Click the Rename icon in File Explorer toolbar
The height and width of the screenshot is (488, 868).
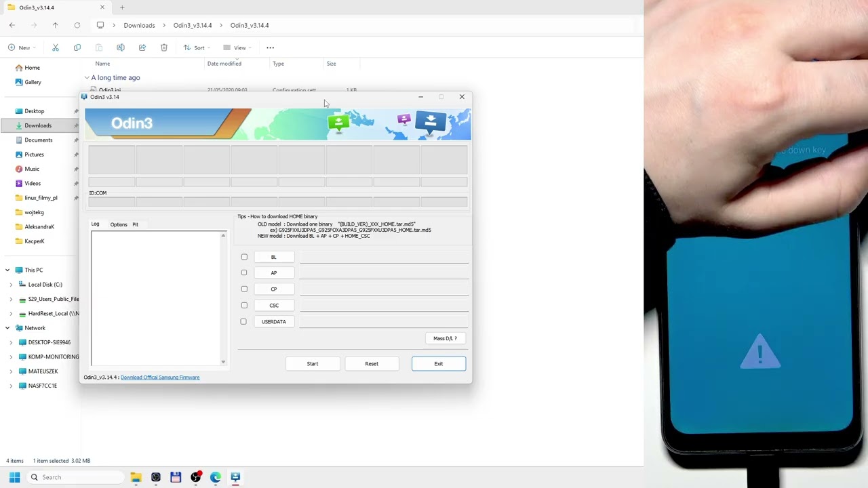pos(121,47)
